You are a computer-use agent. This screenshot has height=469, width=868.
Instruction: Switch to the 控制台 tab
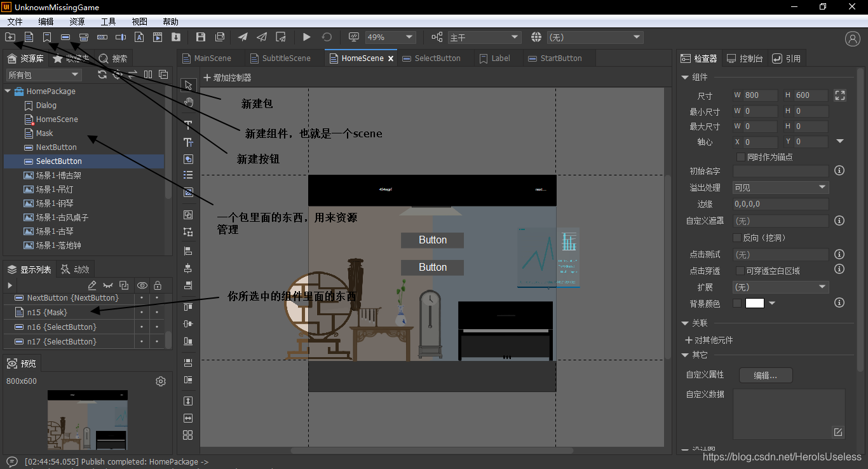click(745, 58)
